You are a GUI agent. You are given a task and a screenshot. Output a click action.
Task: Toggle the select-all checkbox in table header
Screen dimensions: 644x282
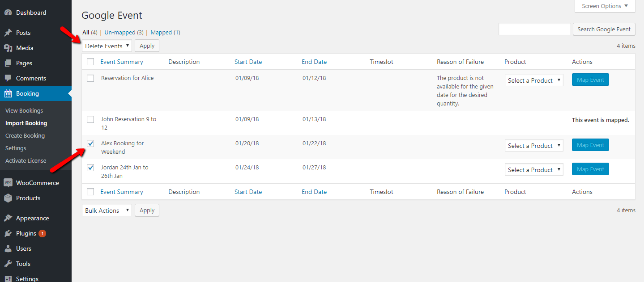pyautogui.click(x=90, y=62)
